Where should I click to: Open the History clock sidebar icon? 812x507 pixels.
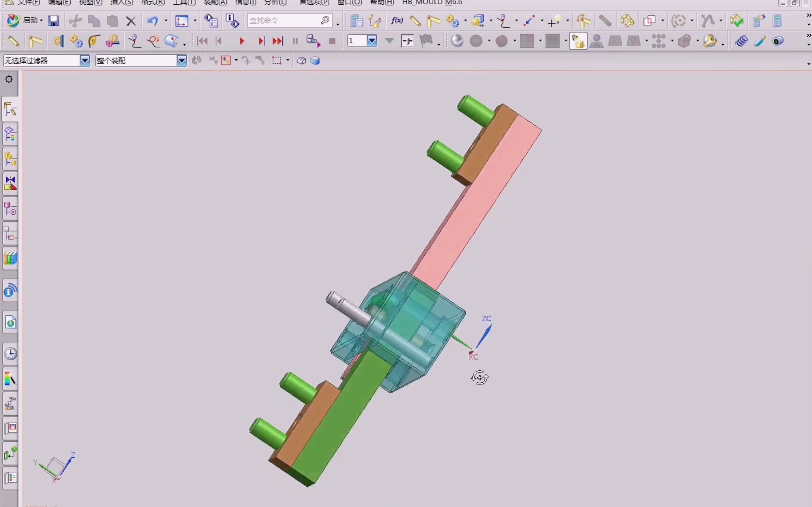(x=10, y=354)
